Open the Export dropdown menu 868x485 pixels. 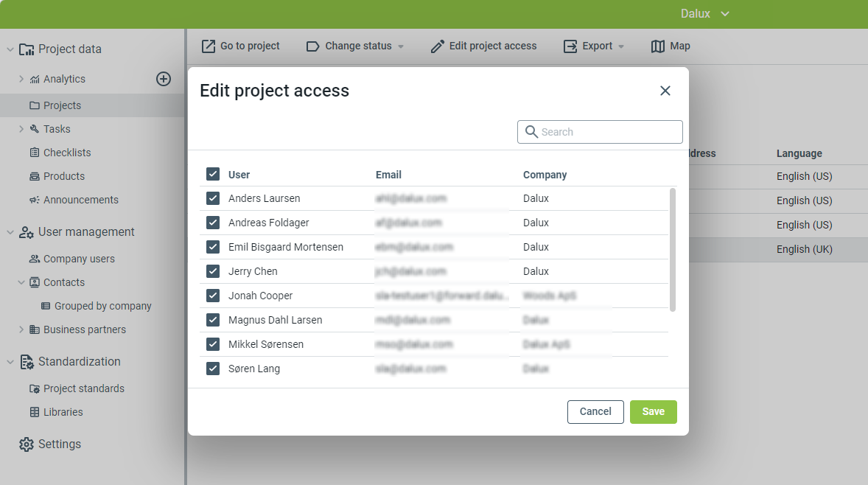click(x=594, y=46)
